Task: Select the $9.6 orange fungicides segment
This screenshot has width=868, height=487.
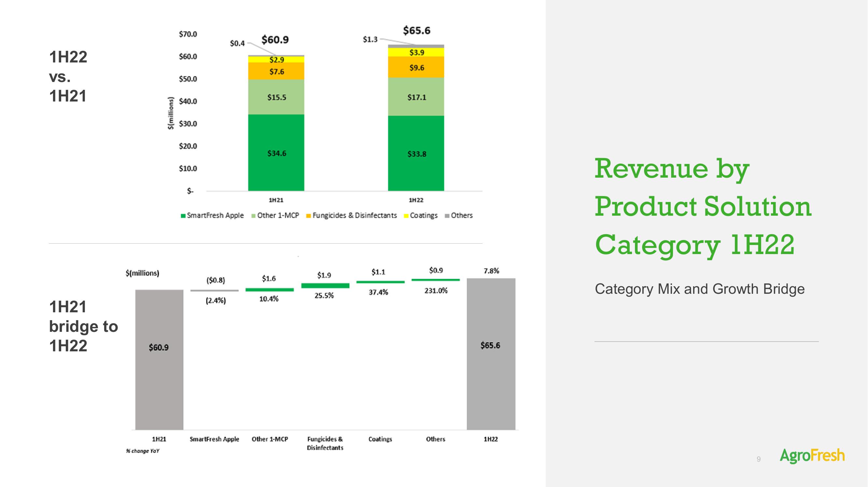Action: tap(416, 67)
